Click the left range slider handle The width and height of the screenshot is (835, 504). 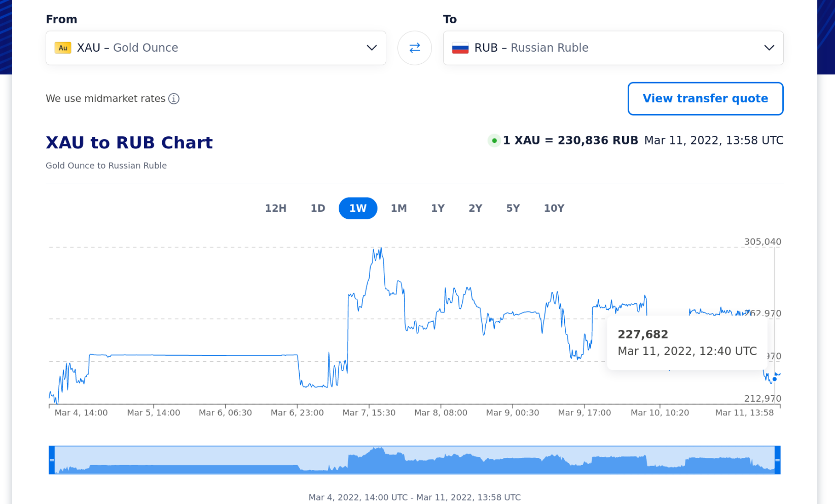[52, 460]
